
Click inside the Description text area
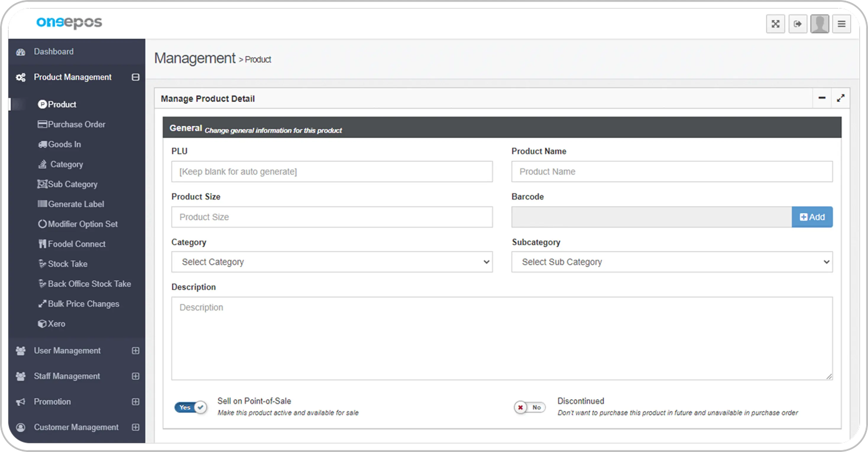(x=502, y=338)
